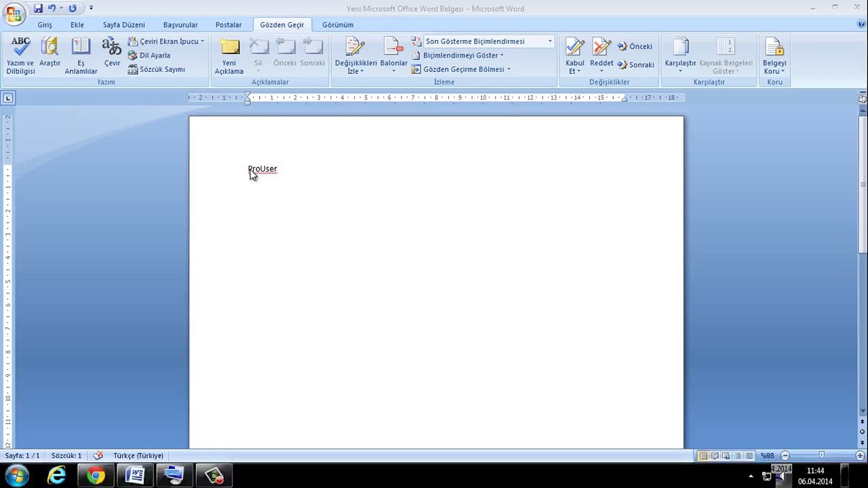The image size is (868, 488).
Task: Click the ProUser text in document
Action: click(262, 169)
